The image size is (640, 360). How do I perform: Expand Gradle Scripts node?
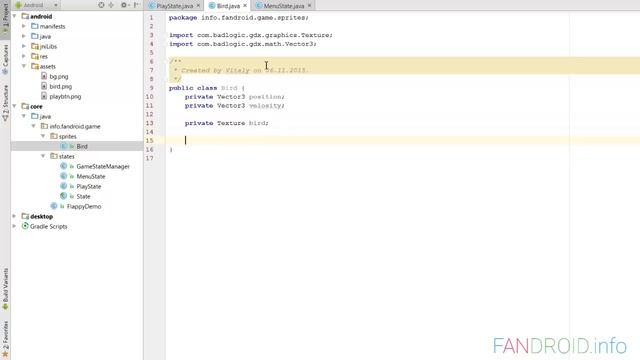(x=15, y=226)
